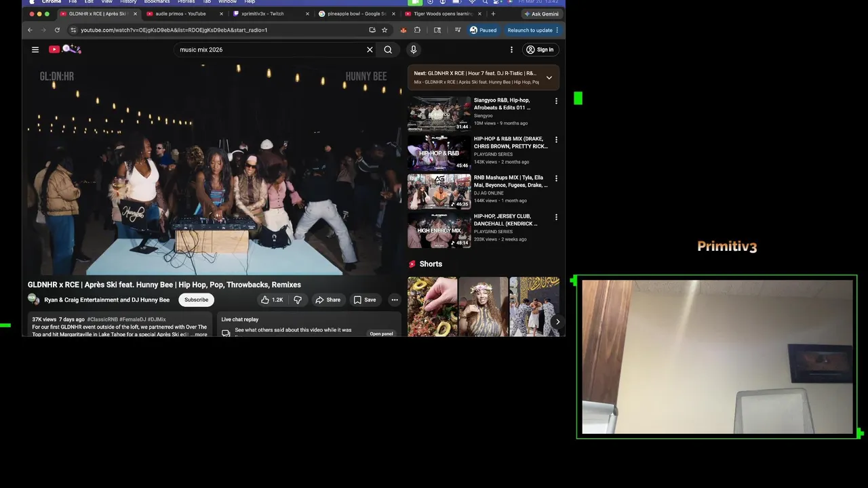View site information icon in address bar
Image resolution: width=868 pixels, height=488 pixels.
[x=73, y=30]
